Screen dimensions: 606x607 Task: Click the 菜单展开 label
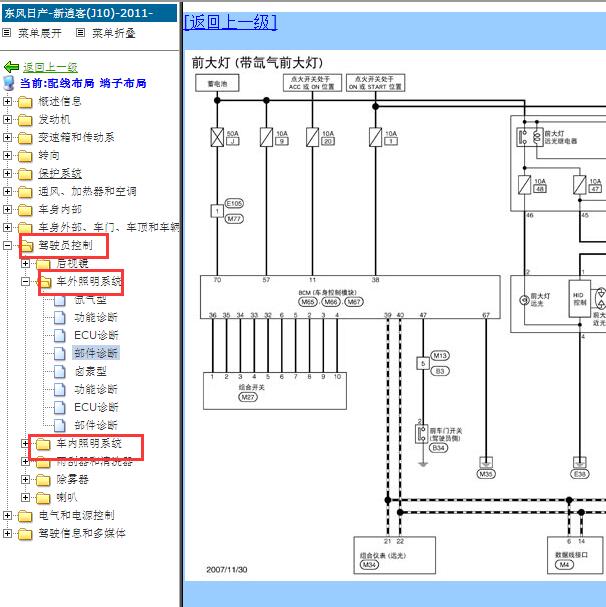39,33
